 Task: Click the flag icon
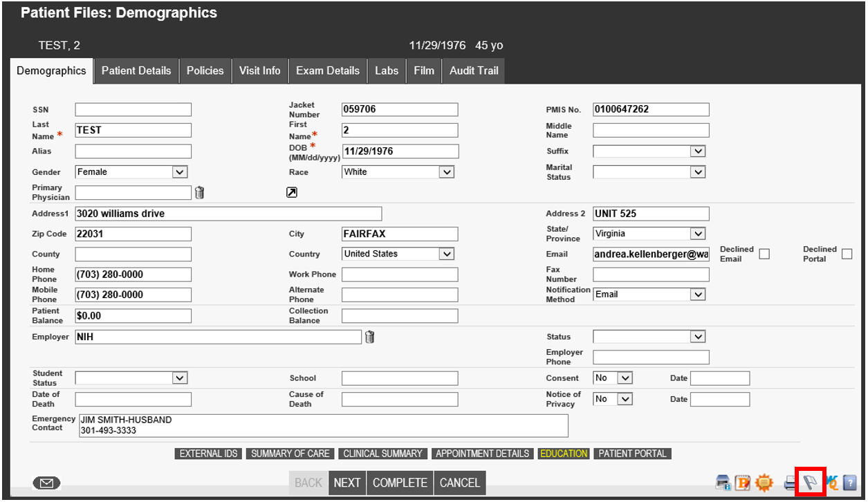point(810,483)
